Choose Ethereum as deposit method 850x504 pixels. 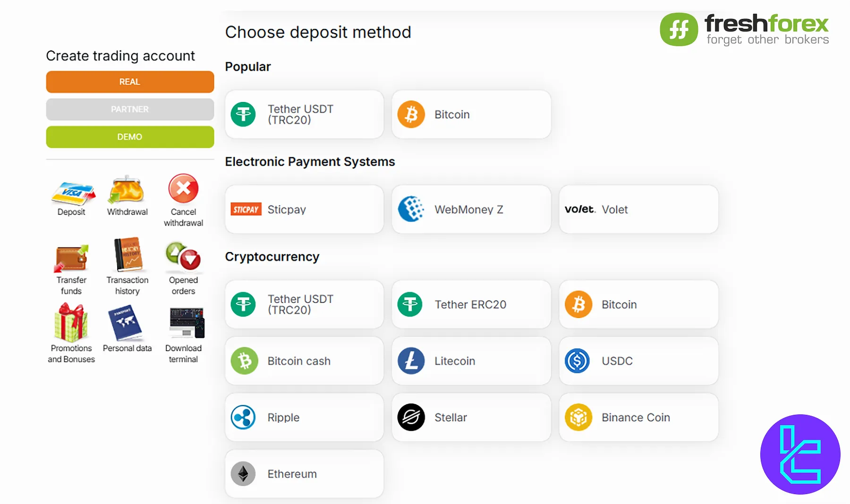pyautogui.click(x=304, y=474)
